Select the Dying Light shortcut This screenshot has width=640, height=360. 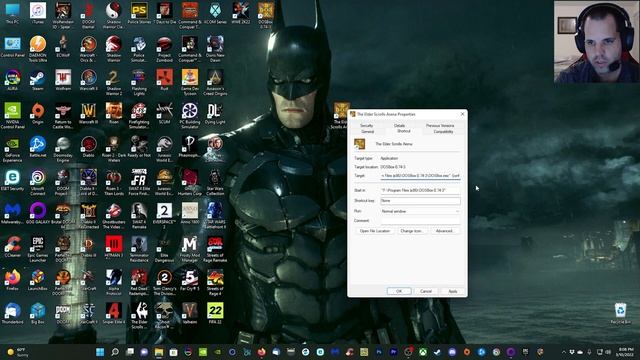click(215, 113)
